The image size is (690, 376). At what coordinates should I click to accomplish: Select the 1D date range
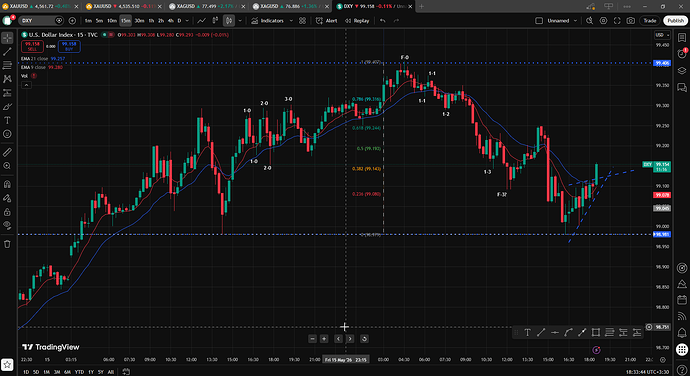click(26, 372)
